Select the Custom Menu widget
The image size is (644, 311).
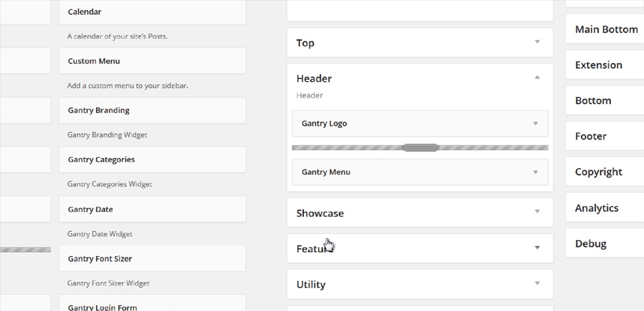(x=152, y=61)
